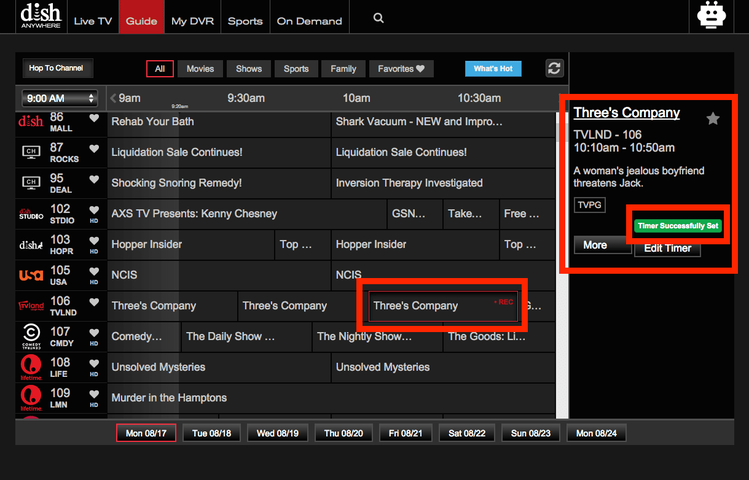Show Favorites channels only

[x=401, y=69]
